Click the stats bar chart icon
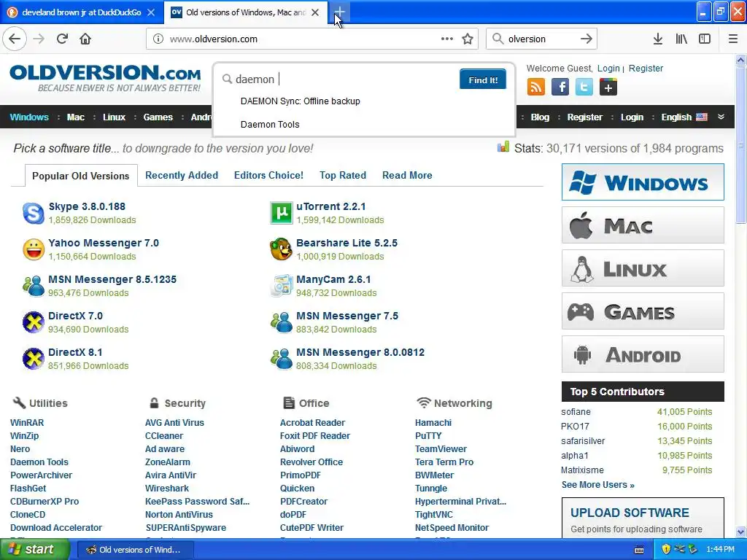 (x=503, y=147)
